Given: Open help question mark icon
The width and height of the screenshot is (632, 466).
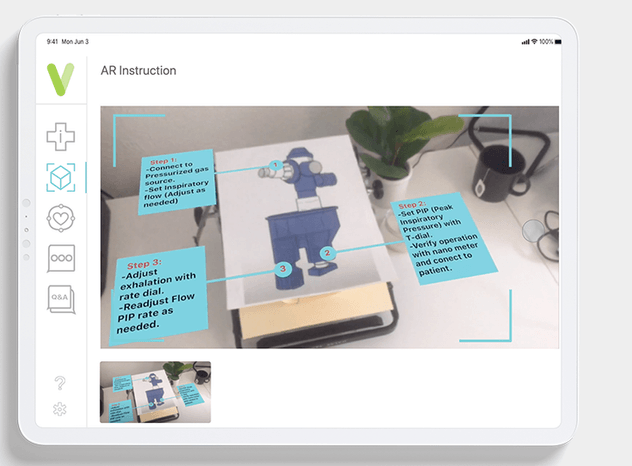Looking at the screenshot, I should point(61,383).
